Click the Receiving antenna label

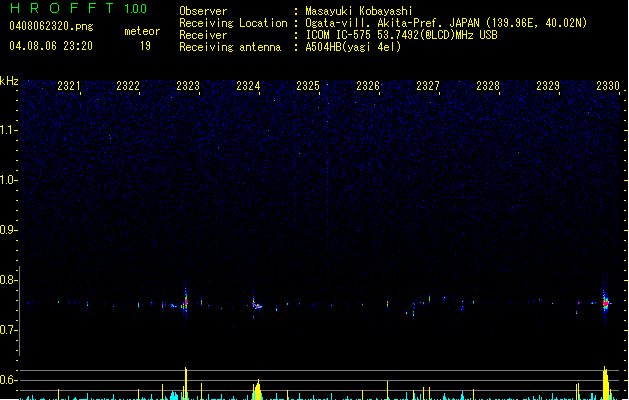pos(230,47)
